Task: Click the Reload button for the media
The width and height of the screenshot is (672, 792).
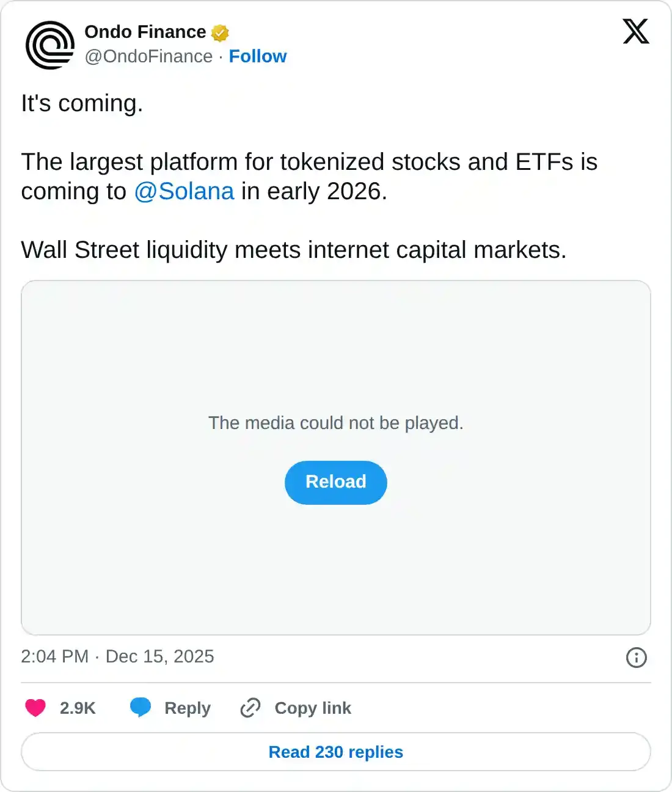Action: click(335, 482)
